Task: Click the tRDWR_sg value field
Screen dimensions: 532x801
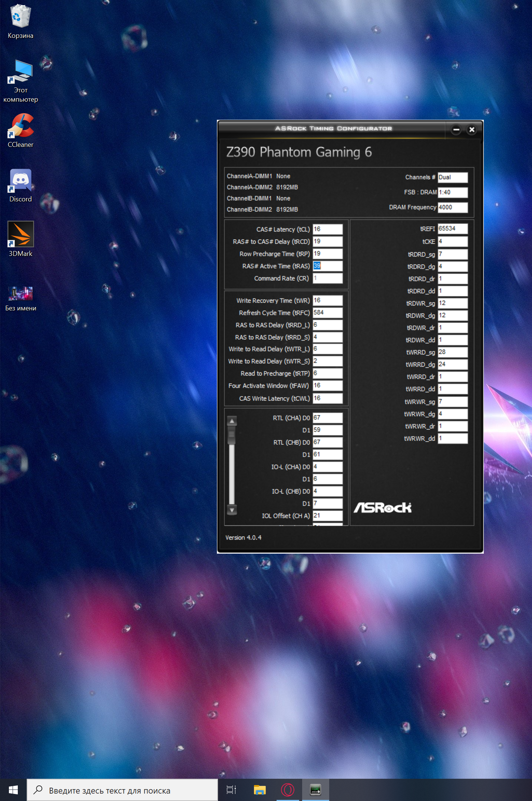Action: [x=453, y=303]
